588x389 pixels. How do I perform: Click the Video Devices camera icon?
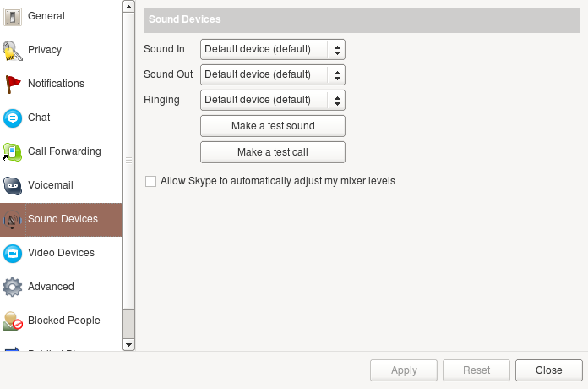tap(13, 254)
